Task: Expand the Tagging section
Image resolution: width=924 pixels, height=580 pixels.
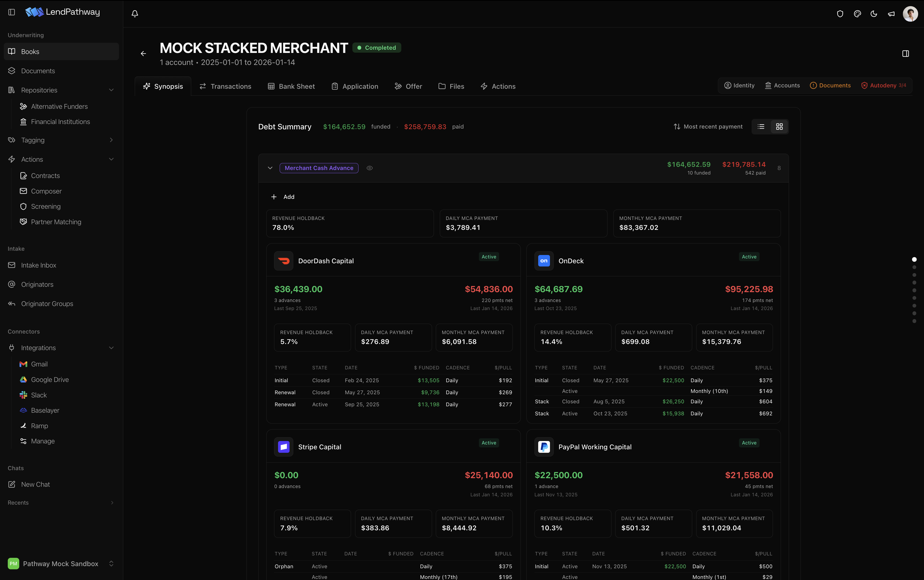Action: (x=111, y=140)
